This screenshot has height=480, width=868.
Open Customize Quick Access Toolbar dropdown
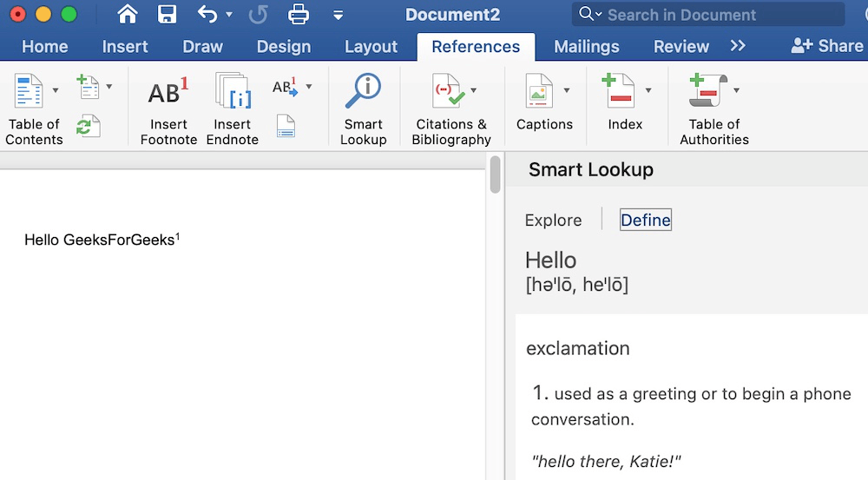click(338, 16)
